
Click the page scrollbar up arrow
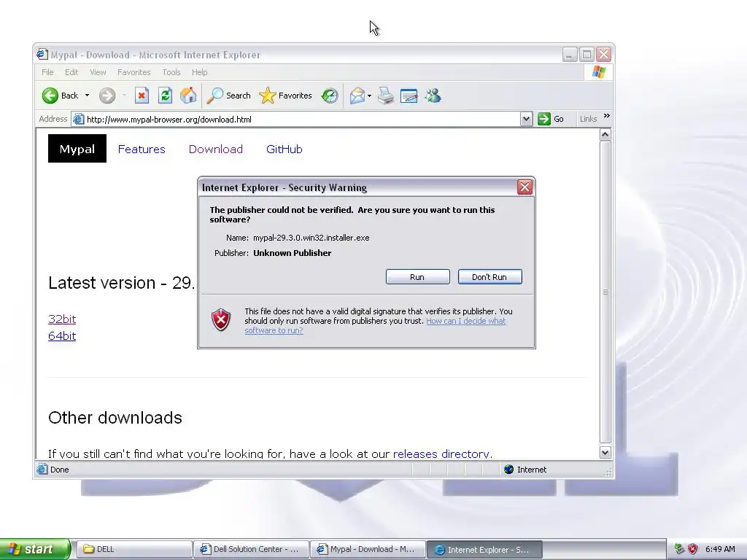[x=605, y=134]
